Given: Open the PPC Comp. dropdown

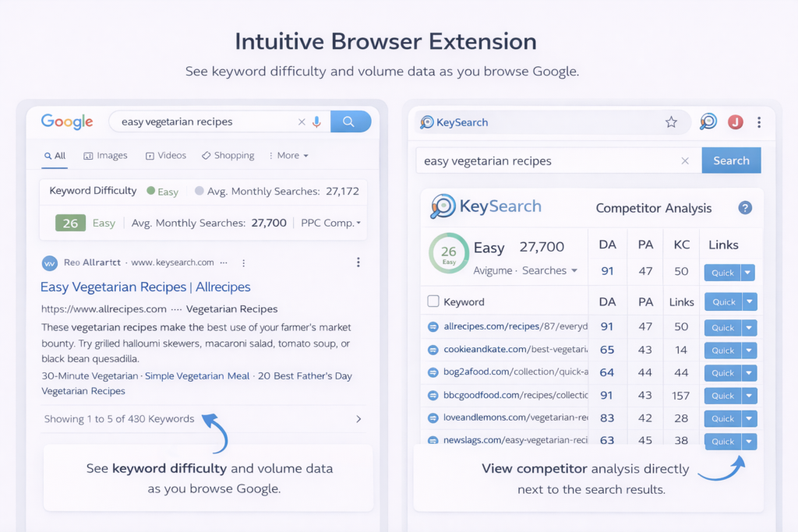Looking at the screenshot, I should point(331,223).
